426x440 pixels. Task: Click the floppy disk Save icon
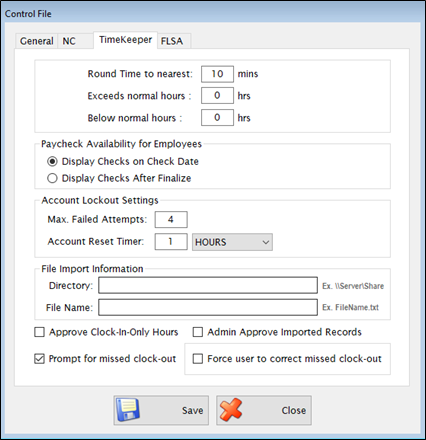coord(128,410)
